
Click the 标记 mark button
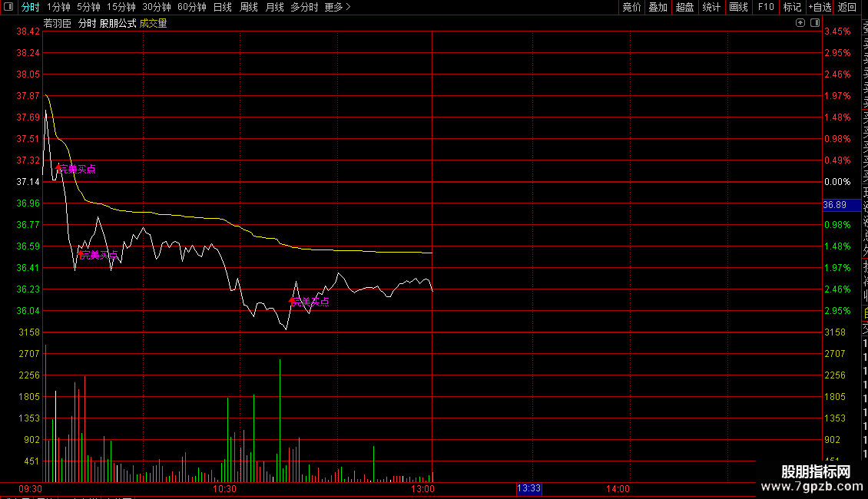[x=792, y=7]
